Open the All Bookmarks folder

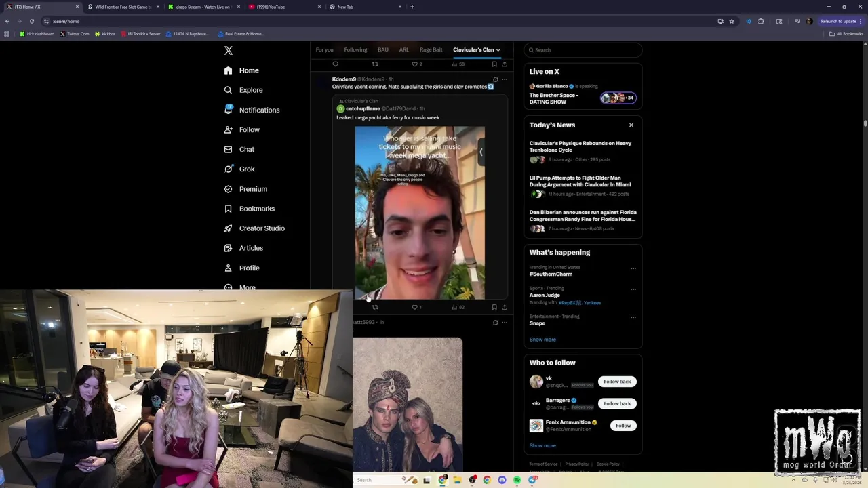point(846,34)
